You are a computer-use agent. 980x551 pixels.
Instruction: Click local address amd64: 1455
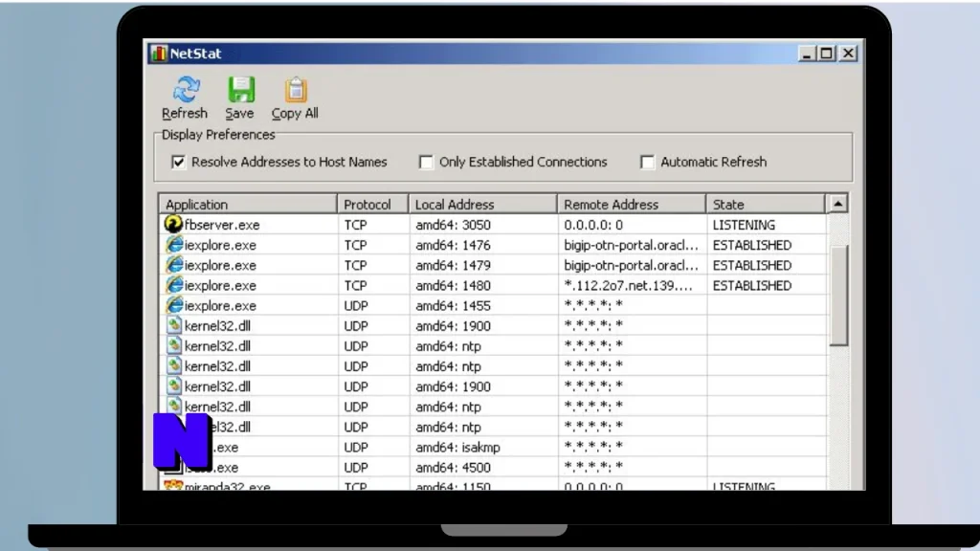click(453, 305)
